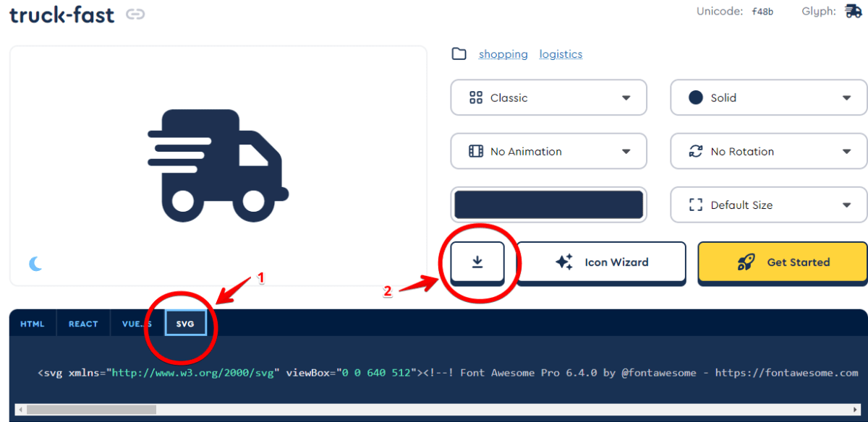Open the shopping category link
This screenshot has width=868, height=422.
[x=503, y=54]
